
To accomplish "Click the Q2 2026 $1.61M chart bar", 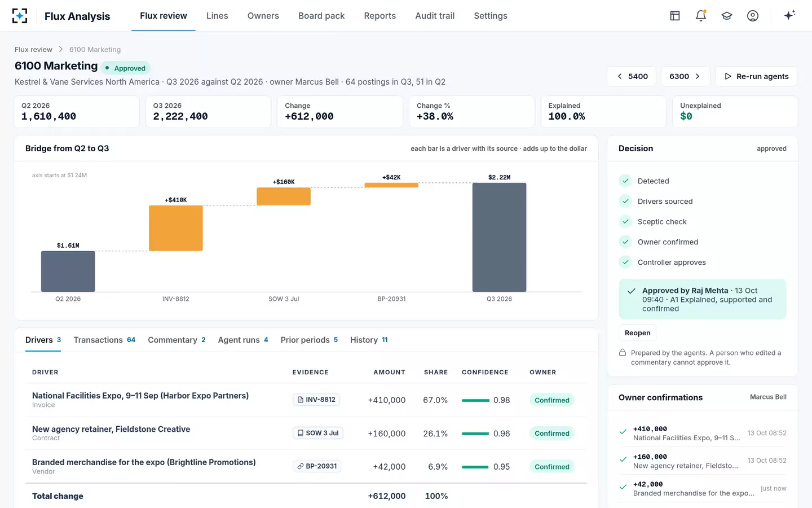I will coord(68,271).
